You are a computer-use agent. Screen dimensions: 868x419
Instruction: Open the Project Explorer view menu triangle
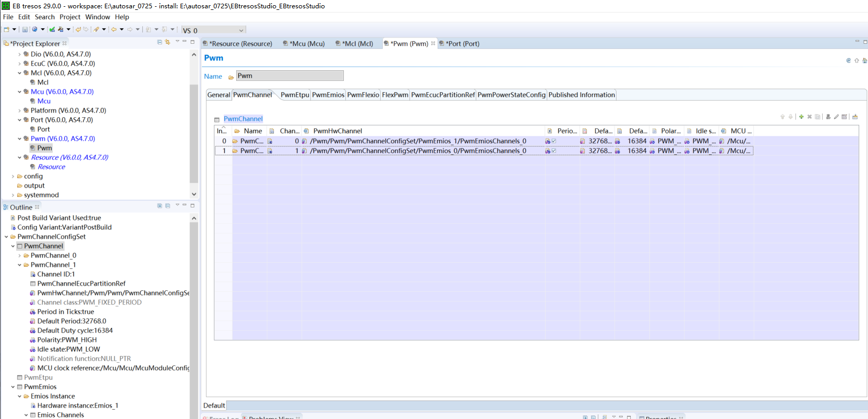[x=177, y=42]
